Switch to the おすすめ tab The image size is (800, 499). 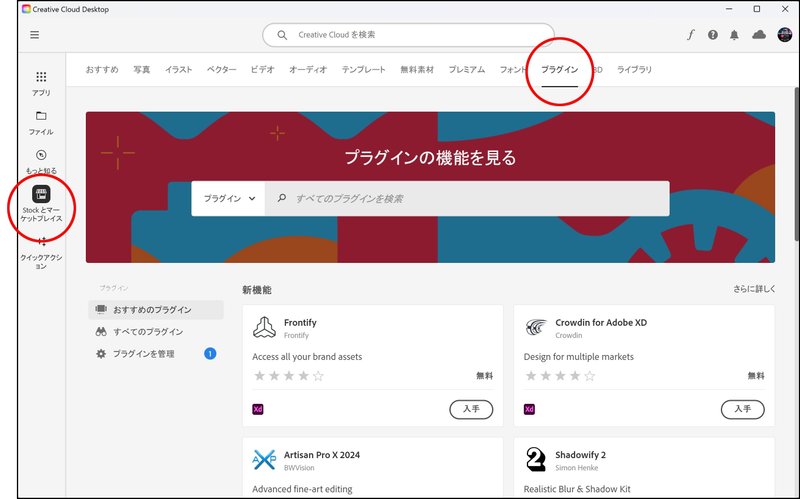click(x=102, y=69)
